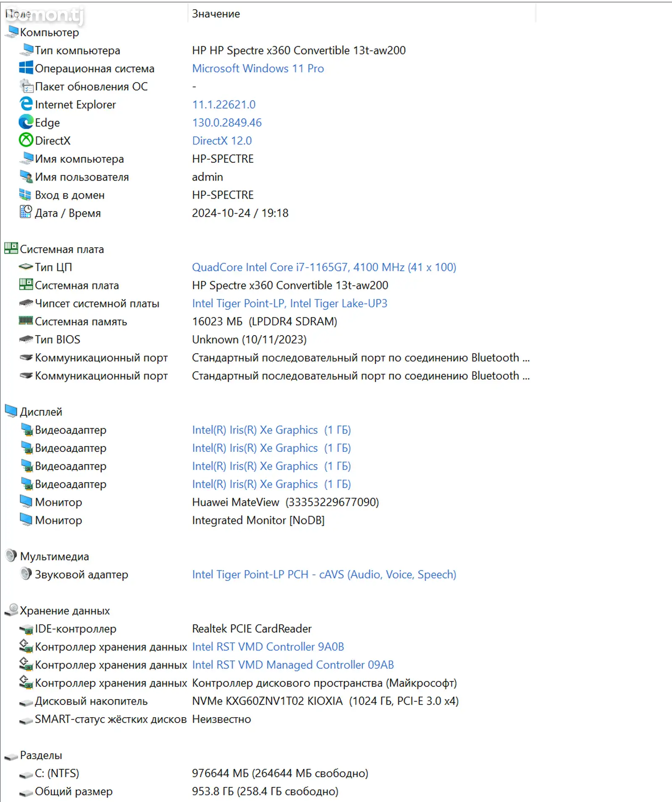Open the Microsoft Windows 11 Pro link

258,68
